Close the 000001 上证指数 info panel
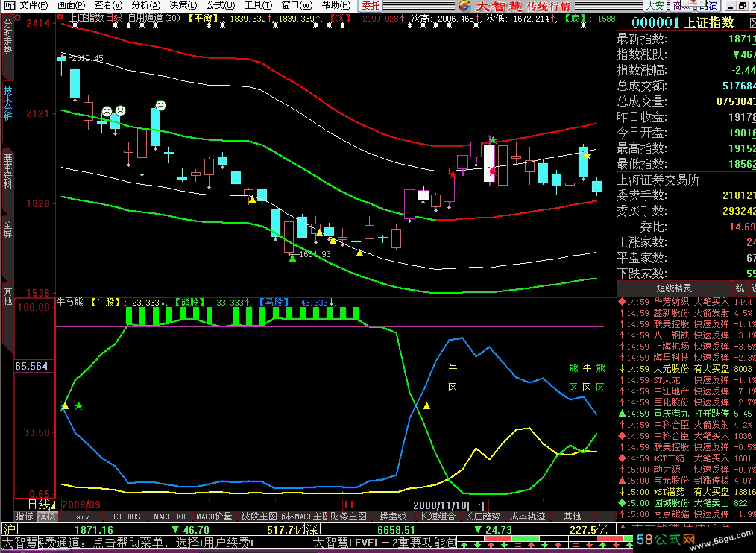This screenshot has width=756, height=553. coord(752,22)
